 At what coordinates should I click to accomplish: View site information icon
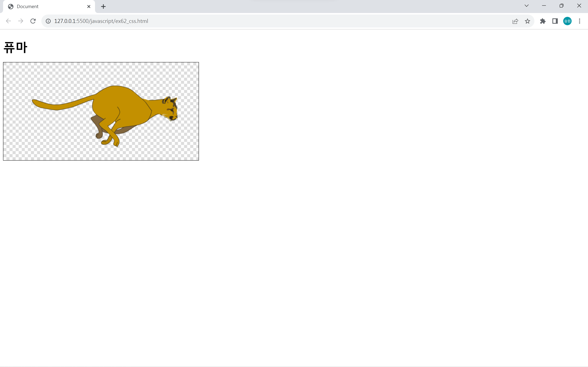(x=48, y=21)
